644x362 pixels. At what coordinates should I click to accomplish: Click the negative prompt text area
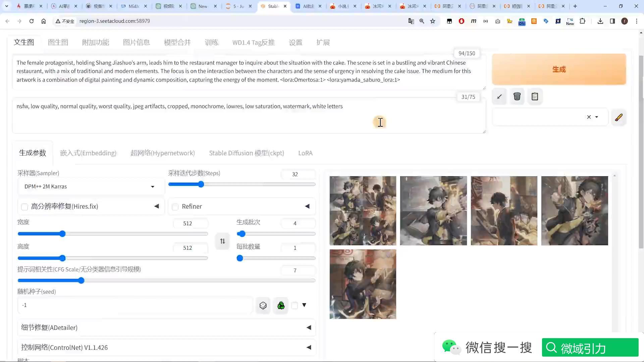point(249,116)
